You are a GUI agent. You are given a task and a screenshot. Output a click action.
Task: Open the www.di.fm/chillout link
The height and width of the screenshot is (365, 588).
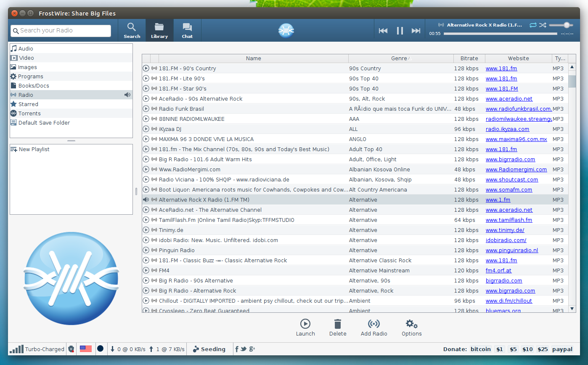coord(509,301)
